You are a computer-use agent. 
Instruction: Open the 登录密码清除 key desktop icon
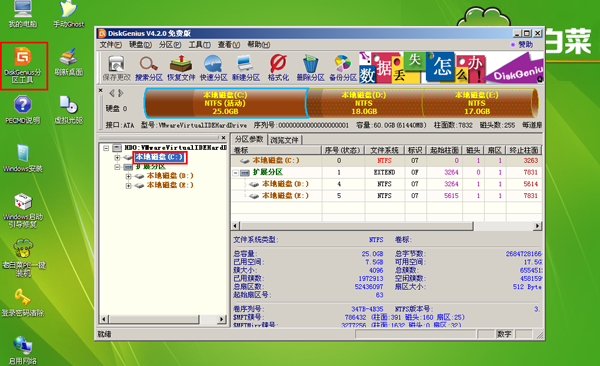pyautogui.click(x=23, y=303)
